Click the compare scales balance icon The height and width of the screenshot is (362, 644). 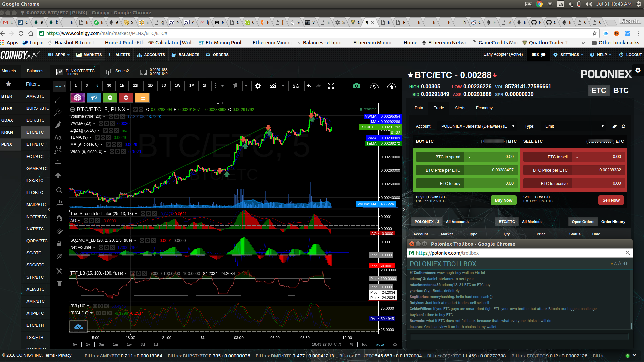coord(296,86)
